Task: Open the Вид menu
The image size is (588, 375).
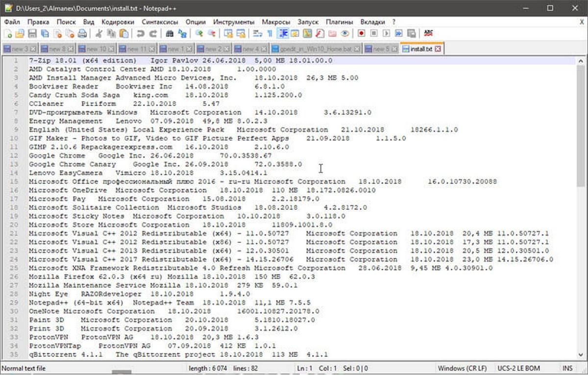Action: coord(89,22)
